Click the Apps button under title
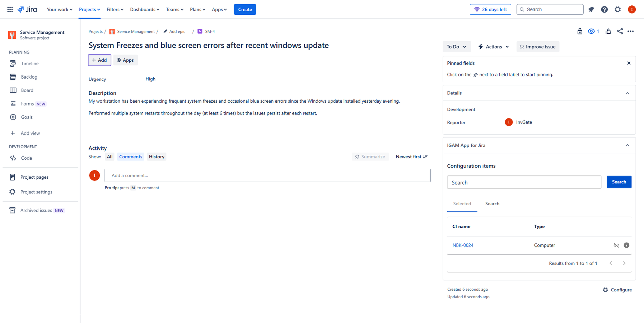 point(125,60)
